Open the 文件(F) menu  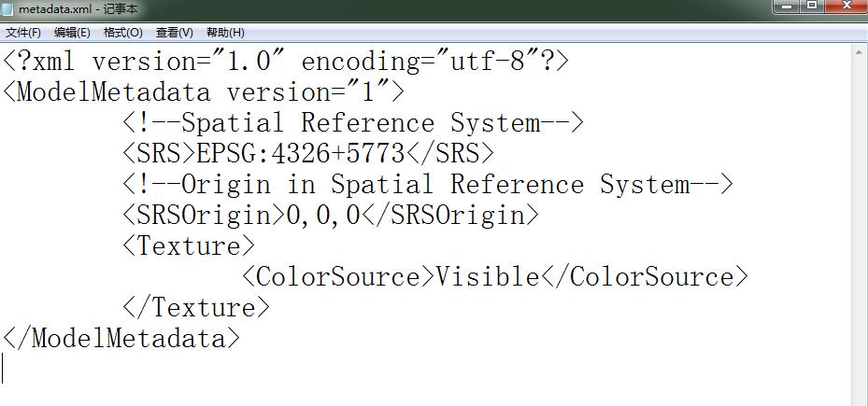click(x=23, y=33)
